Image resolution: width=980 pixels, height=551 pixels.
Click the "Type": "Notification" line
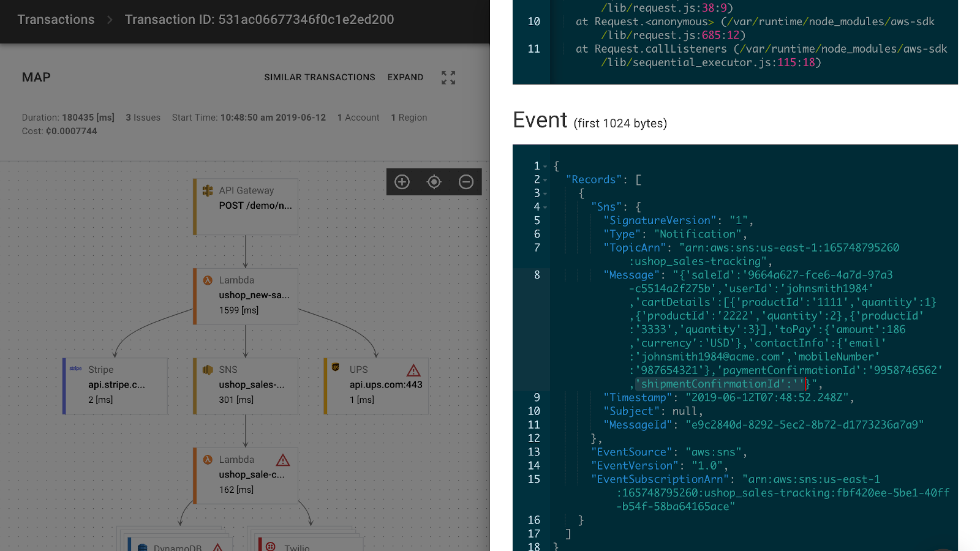pyautogui.click(x=675, y=234)
